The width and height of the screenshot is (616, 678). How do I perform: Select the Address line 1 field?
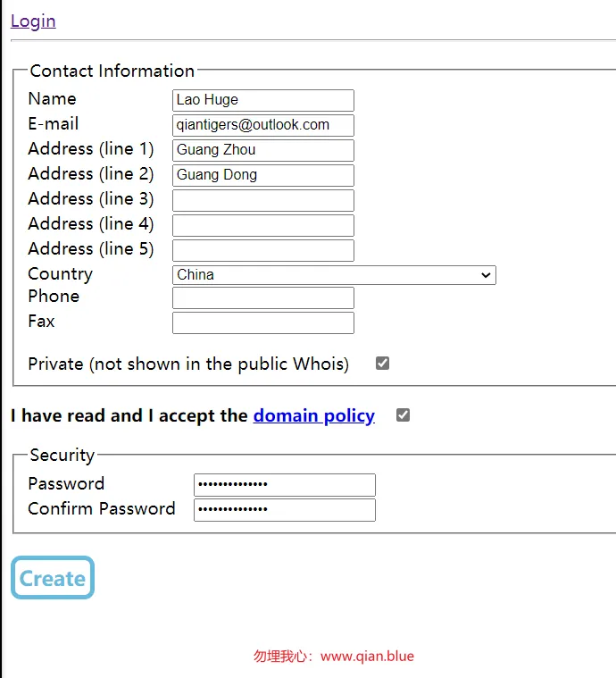click(x=263, y=150)
